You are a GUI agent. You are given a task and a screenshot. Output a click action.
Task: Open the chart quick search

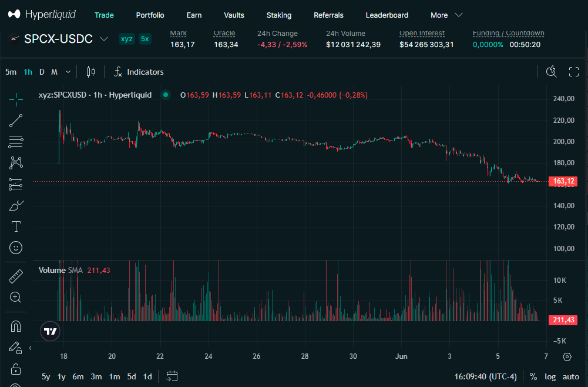[551, 72]
